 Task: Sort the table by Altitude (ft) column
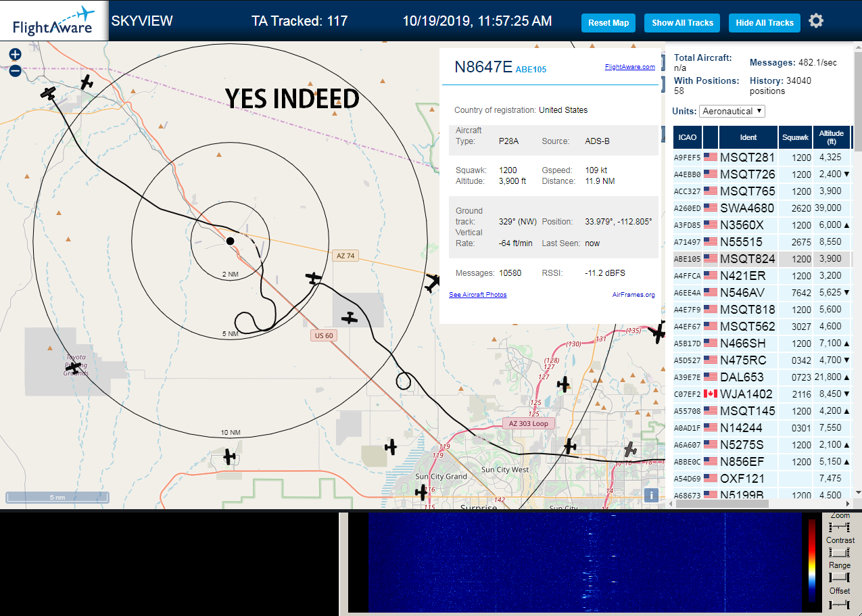tap(832, 137)
